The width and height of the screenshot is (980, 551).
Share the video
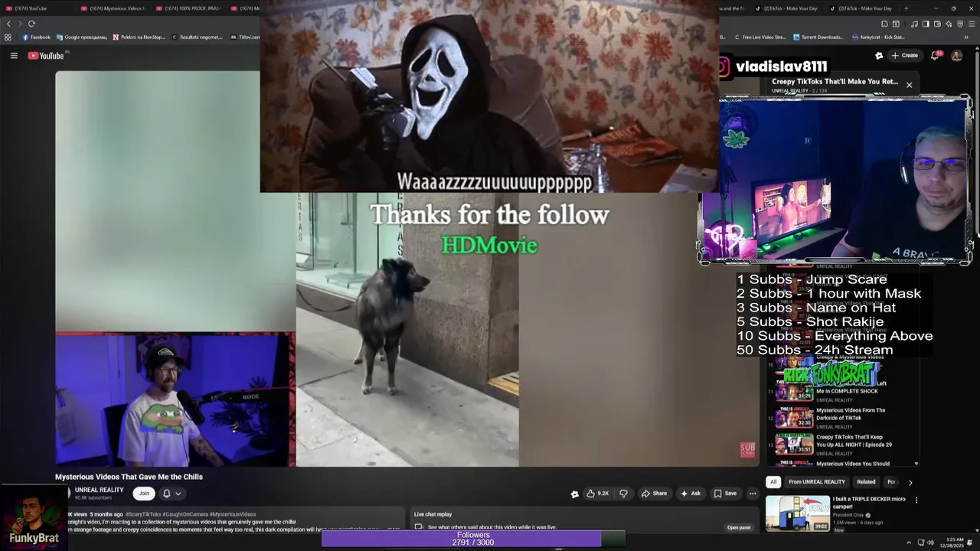[x=655, y=494]
